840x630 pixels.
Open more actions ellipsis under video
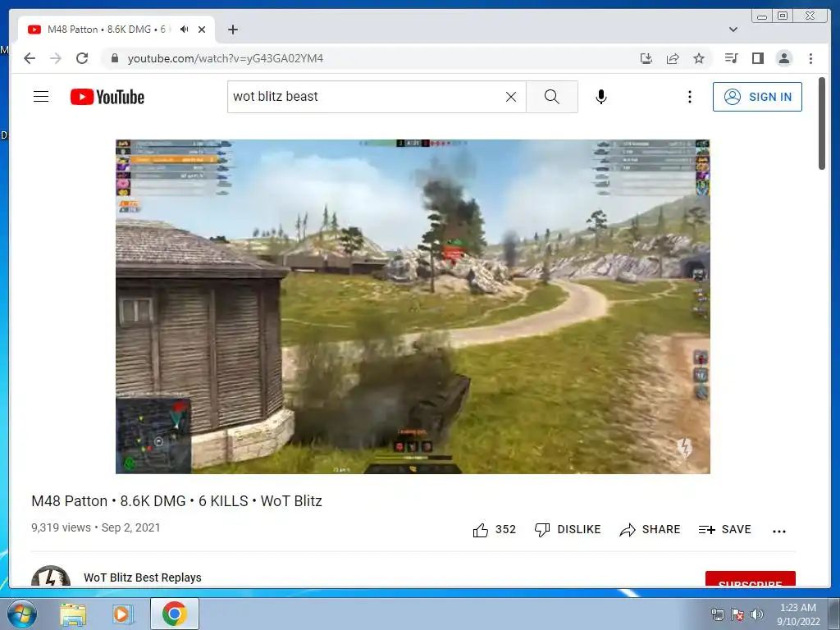tap(779, 531)
